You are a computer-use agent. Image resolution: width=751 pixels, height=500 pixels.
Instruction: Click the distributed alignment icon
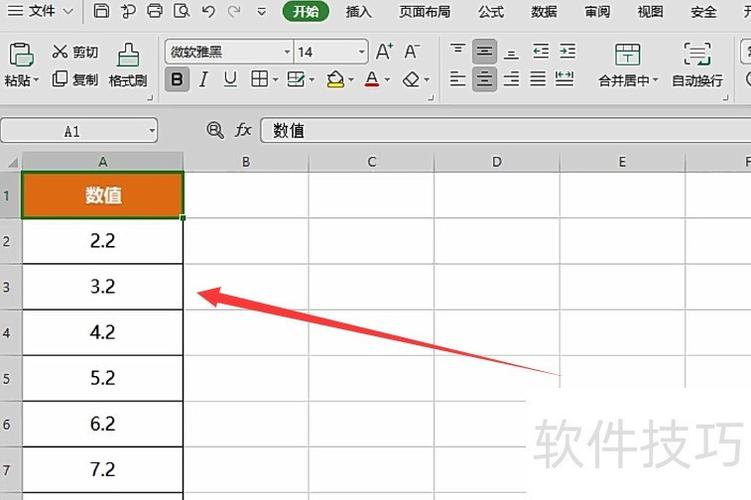pos(564,79)
